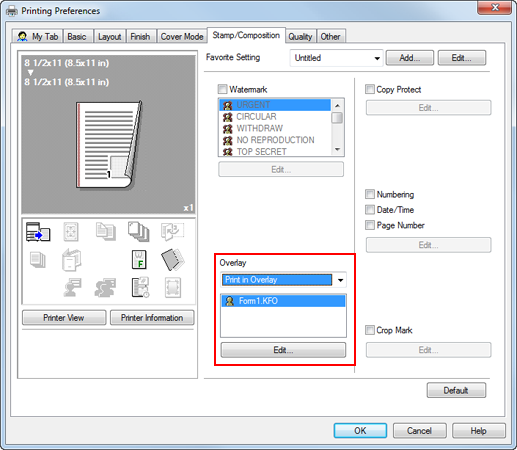Click the page preview thumbnail image
517x450 pixels.
109,145
